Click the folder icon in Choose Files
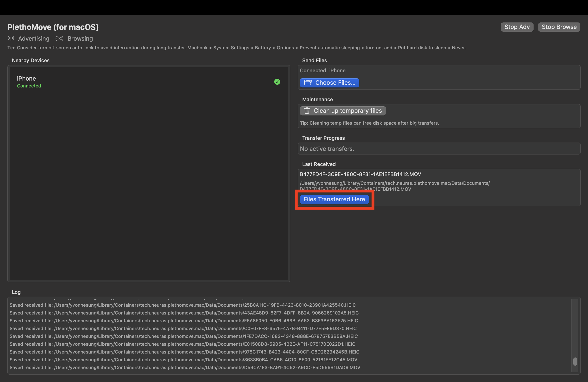The width and height of the screenshot is (588, 382). tap(308, 83)
